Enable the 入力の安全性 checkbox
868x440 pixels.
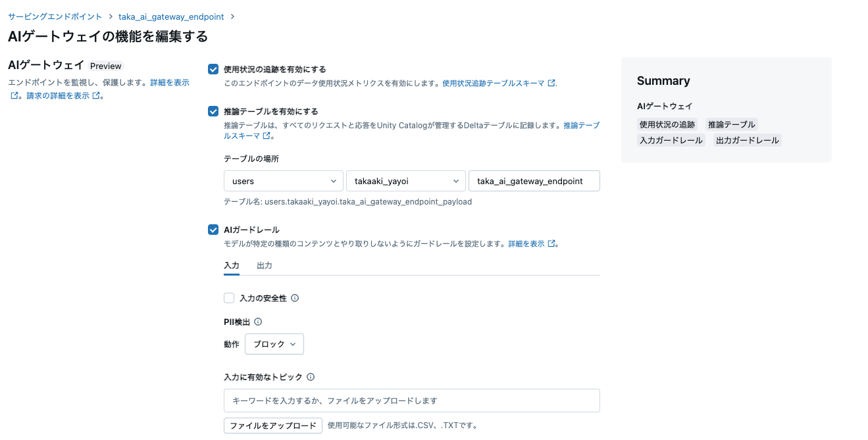[x=229, y=298]
